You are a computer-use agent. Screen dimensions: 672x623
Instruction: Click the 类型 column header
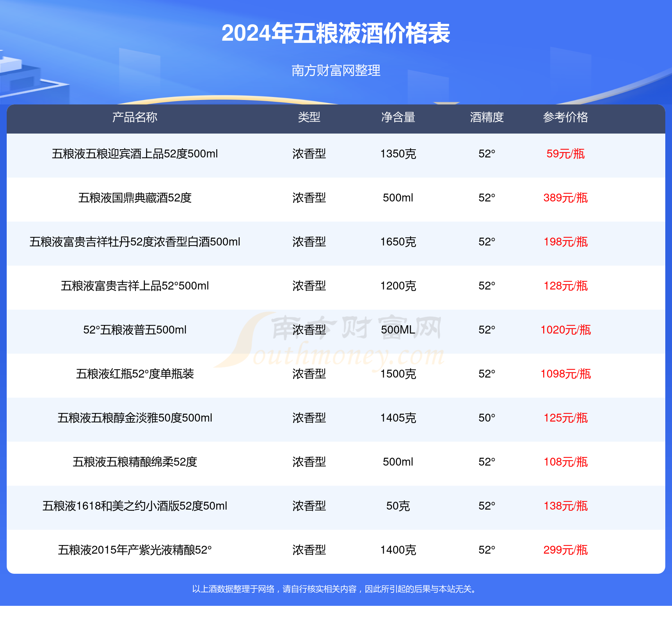coord(309,117)
